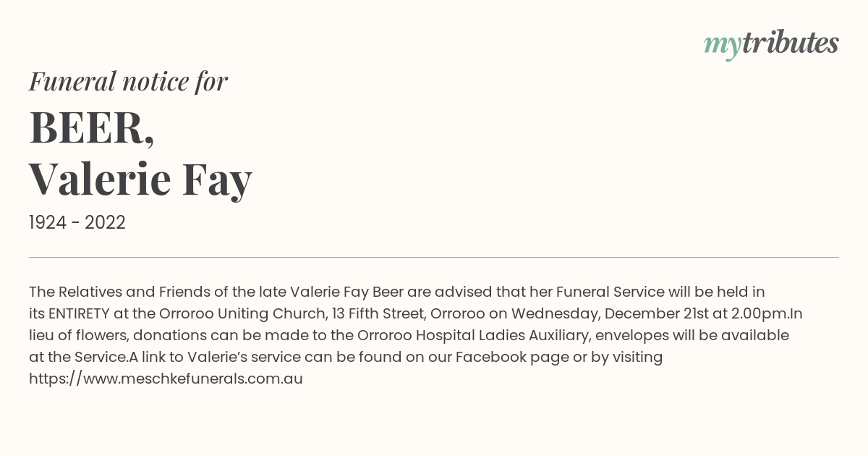Click the mytributes logo

[x=771, y=45]
